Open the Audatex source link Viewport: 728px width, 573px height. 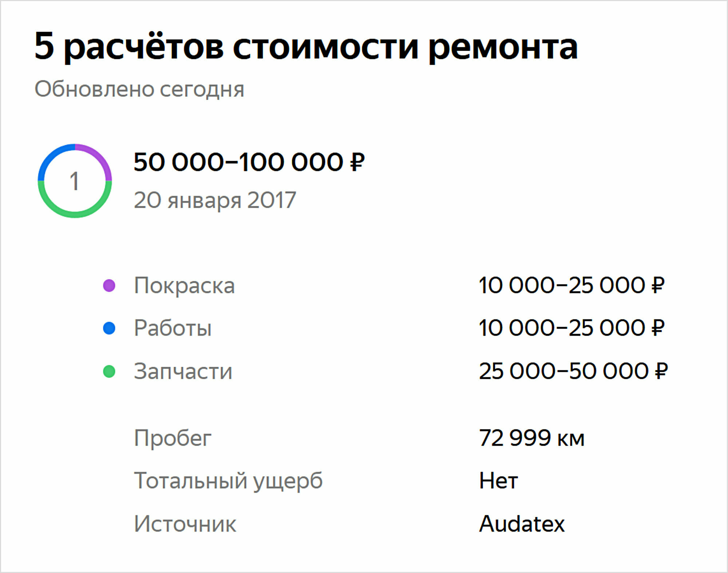pos(522,524)
